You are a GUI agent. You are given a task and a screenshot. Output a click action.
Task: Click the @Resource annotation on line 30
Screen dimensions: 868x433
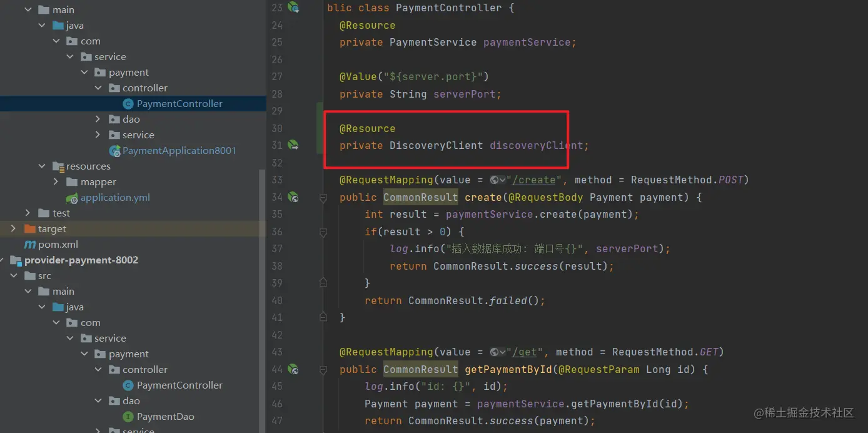click(368, 128)
